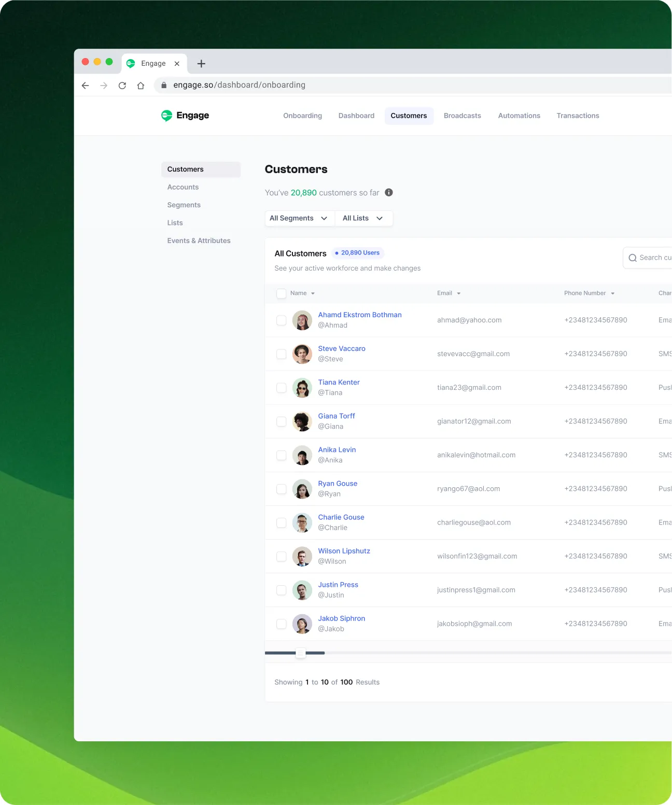Sort by the Email column header
The width and height of the screenshot is (672, 805).
coord(449,293)
